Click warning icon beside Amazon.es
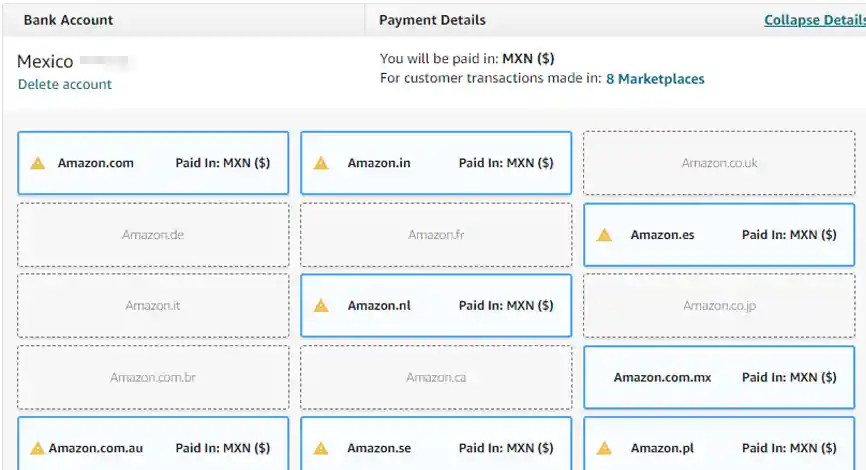The height and width of the screenshot is (470, 866). (x=604, y=235)
